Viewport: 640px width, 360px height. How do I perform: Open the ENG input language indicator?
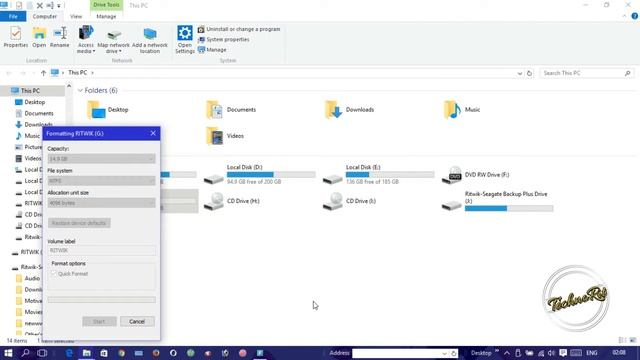click(x=592, y=353)
